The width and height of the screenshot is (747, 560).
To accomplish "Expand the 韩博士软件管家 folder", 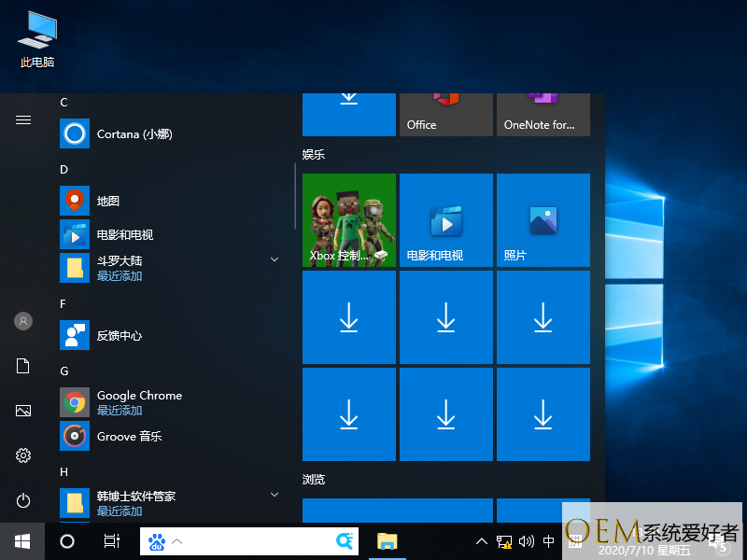I will tap(275, 494).
